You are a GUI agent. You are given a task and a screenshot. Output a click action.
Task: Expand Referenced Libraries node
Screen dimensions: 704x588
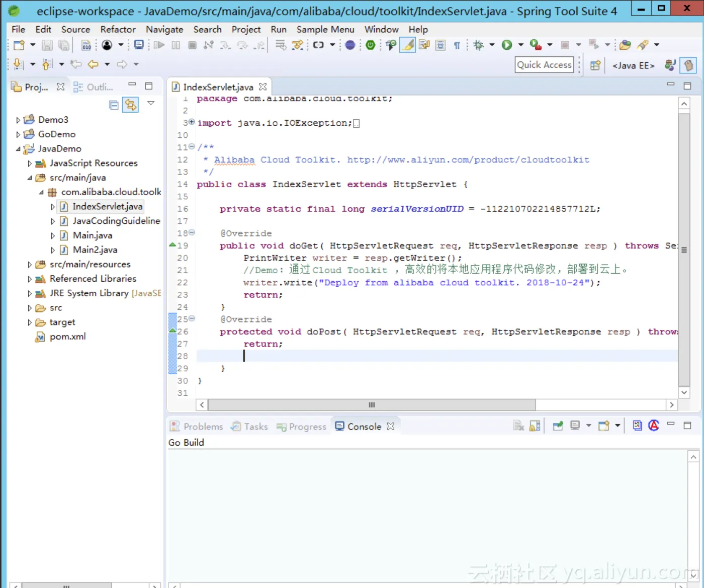[29, 279]
